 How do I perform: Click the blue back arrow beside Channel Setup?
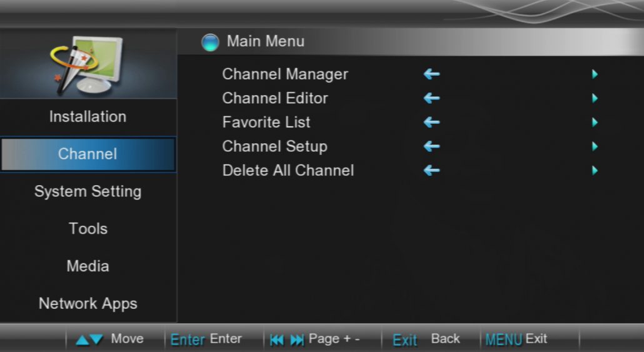pos(431,147)
